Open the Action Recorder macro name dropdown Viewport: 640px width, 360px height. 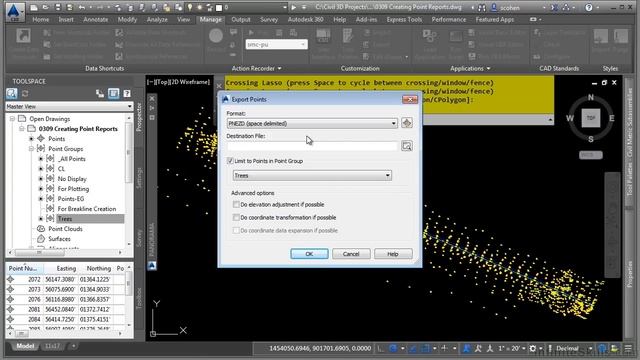[276, 44]
